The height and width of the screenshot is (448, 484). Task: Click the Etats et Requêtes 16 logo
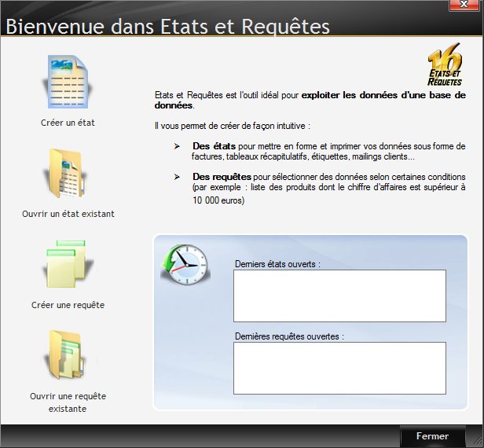[x=445, y=64]
